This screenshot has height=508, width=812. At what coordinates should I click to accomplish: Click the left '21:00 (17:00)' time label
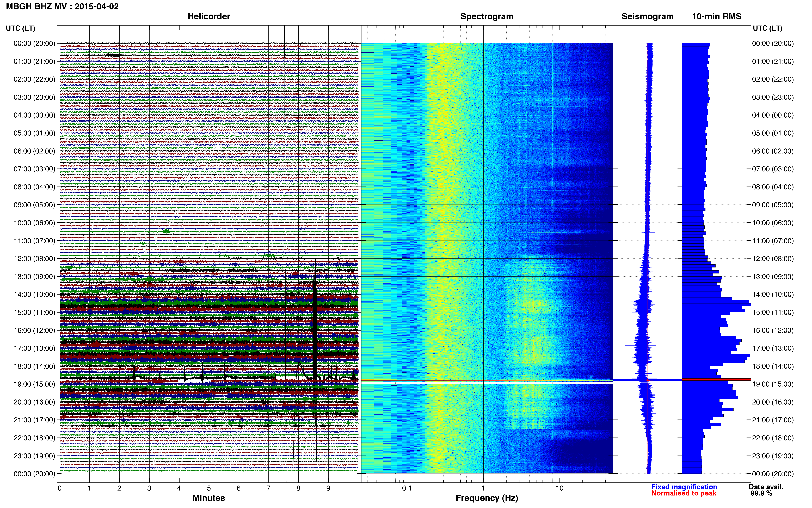coord(34,420)
